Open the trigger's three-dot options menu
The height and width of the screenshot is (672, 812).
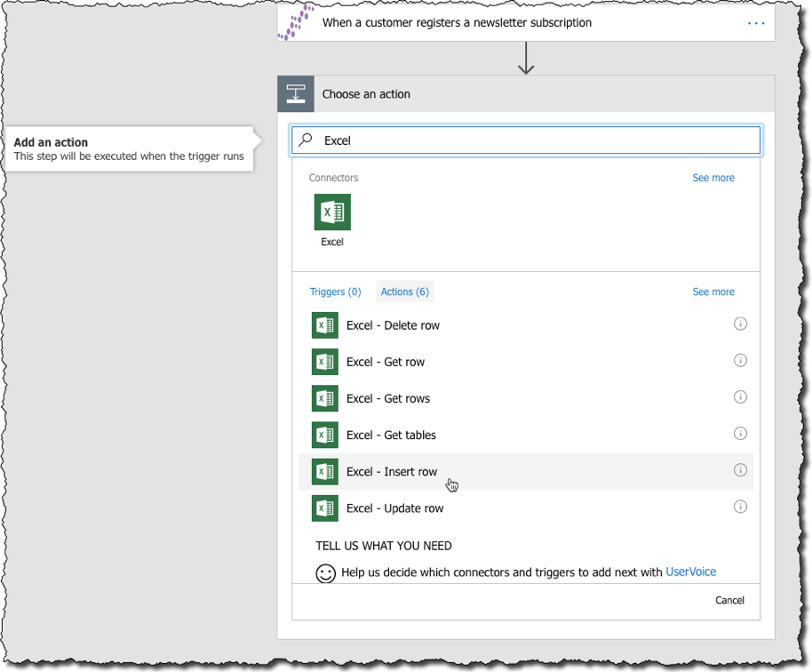pyautogui.click(x=756, y=23)
